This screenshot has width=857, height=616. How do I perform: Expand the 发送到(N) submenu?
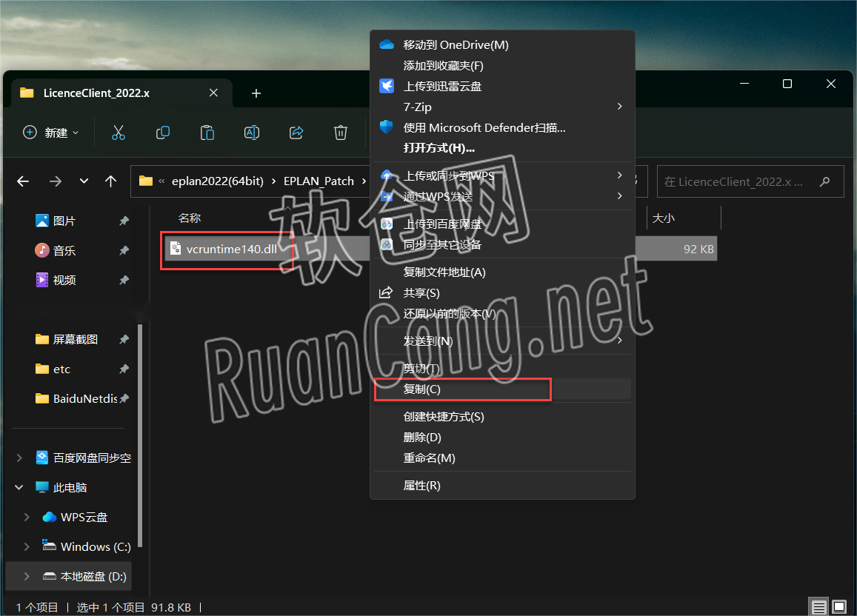click(430, 341)
